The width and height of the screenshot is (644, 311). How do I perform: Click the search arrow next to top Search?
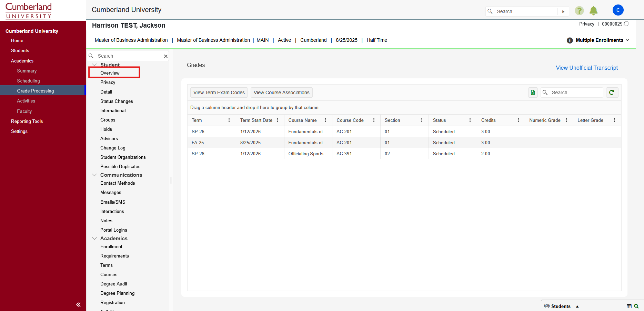pos(563,11)
